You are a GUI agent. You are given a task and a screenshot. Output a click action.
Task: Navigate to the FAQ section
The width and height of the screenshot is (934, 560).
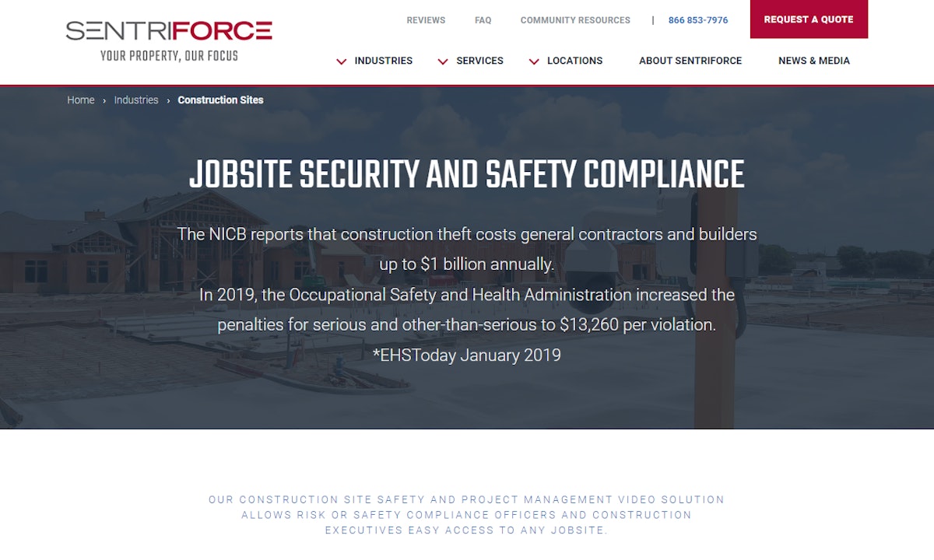483,20
